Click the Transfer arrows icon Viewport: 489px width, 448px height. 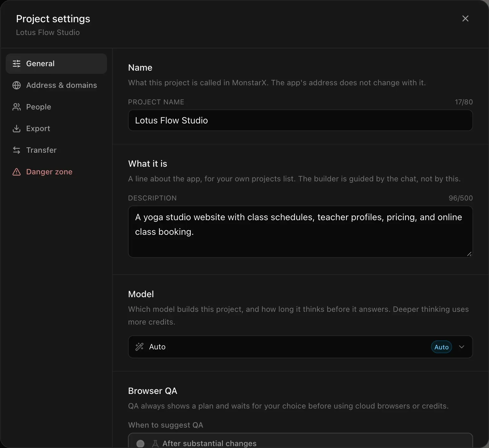click(17, 150)
